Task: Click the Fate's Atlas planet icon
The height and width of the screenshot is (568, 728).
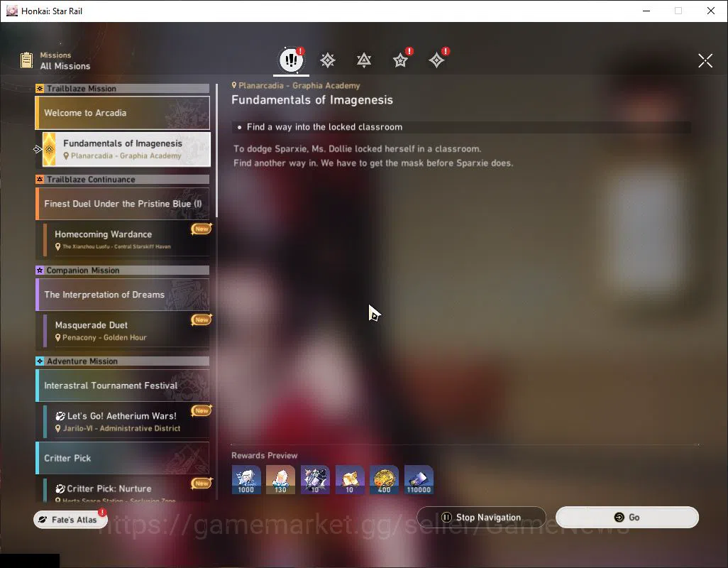Action: coord(43,519)
